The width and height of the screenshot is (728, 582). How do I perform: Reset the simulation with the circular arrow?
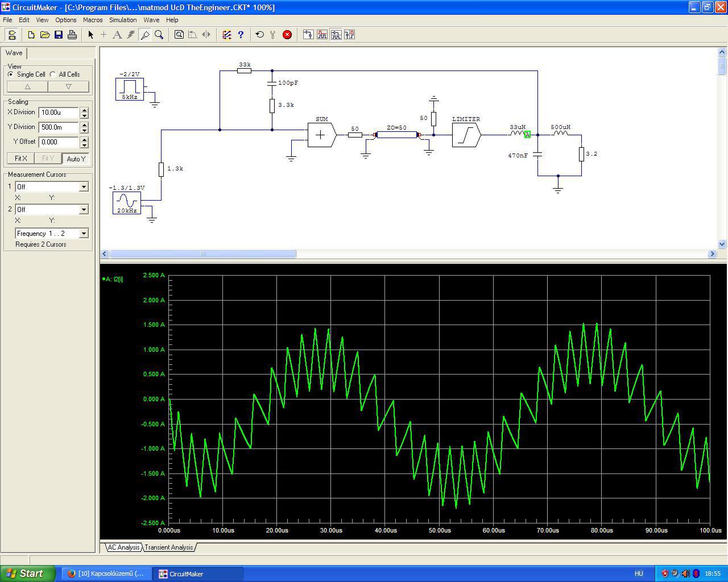260,35
